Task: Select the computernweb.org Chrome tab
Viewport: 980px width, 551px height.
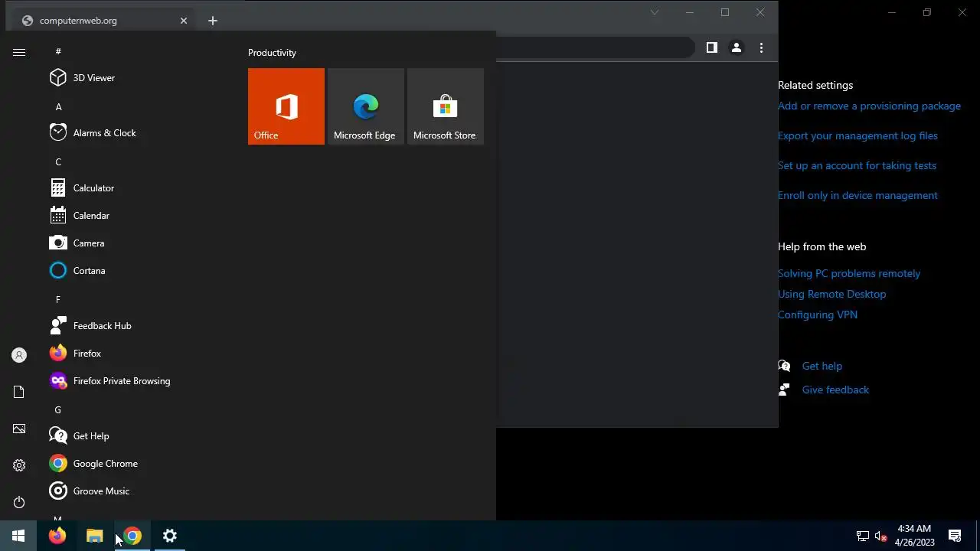Action: point(104,21)
